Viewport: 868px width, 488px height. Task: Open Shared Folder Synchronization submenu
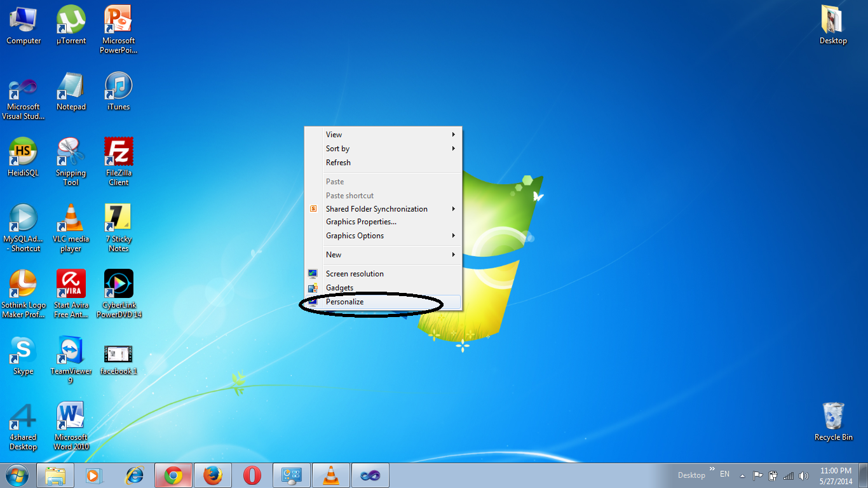[x=383, y=209]
